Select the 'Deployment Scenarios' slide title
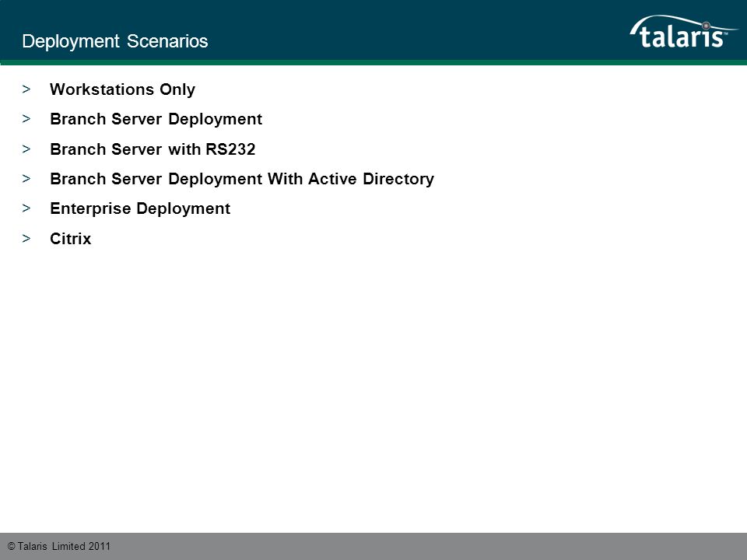 115,41
